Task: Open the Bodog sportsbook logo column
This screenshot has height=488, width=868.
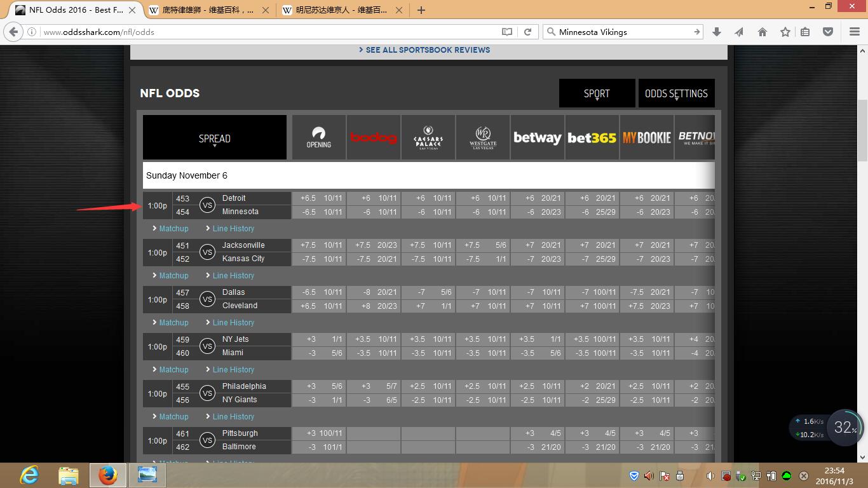Action: click(x=374, y=137)
